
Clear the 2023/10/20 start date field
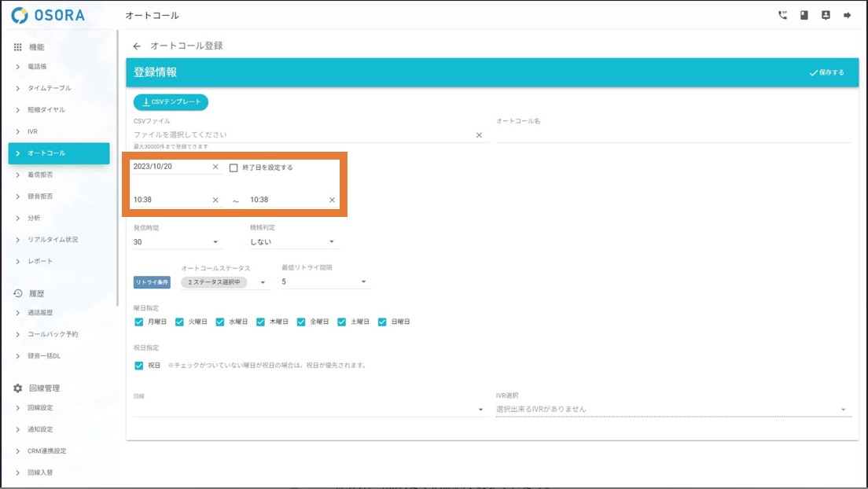coord(215,167)
